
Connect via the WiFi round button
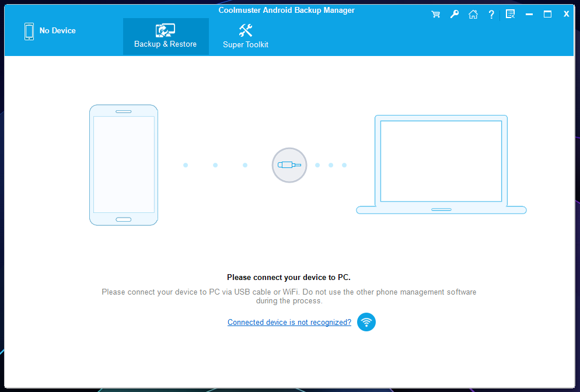click(366, 322)
